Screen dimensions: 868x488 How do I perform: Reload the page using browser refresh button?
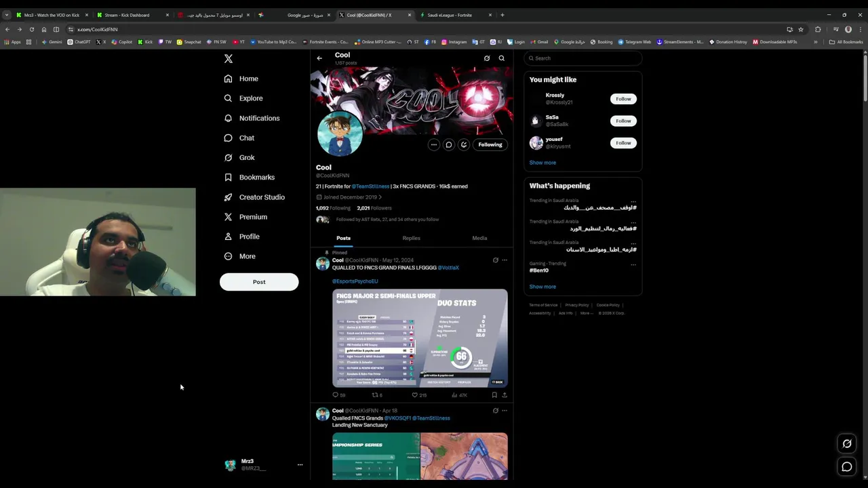(x=31, y=29)
